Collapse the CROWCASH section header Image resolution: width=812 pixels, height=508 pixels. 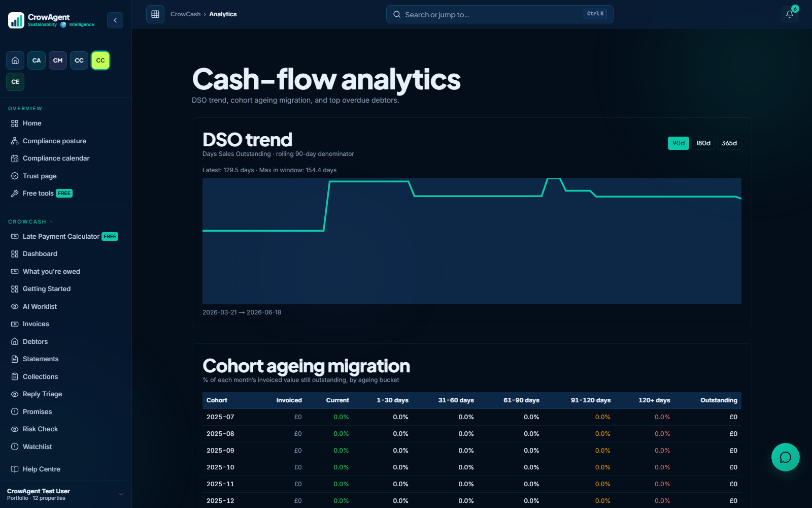[30, 222]
